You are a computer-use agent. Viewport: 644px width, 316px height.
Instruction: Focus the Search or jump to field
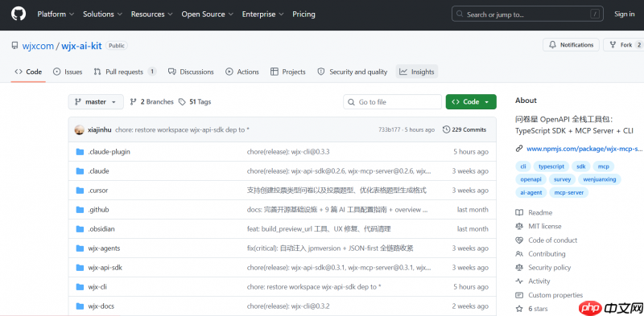[528, 14]
